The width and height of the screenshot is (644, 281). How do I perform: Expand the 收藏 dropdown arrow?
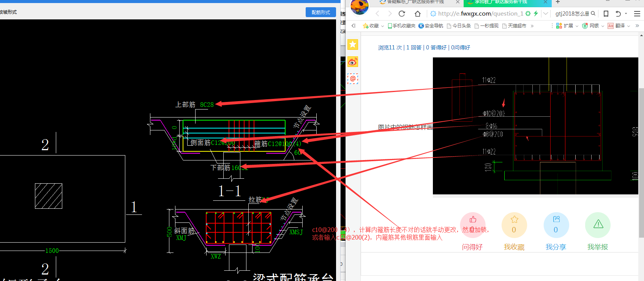(382, 26)
